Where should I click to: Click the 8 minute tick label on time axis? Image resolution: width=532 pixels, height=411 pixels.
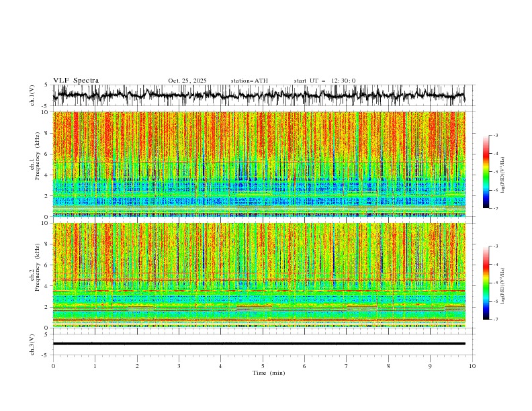click(x=388, y=366)
